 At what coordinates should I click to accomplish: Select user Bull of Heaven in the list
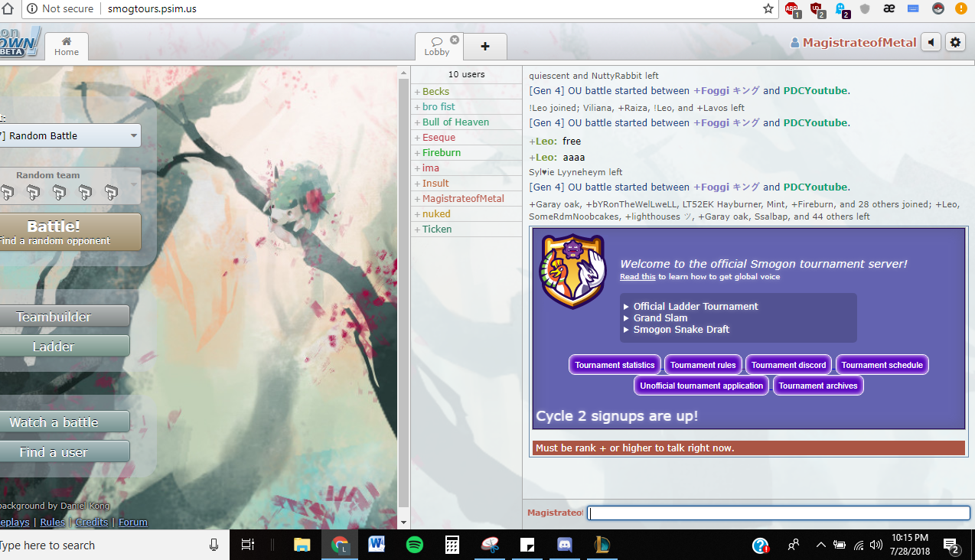[x=466, y=122]
